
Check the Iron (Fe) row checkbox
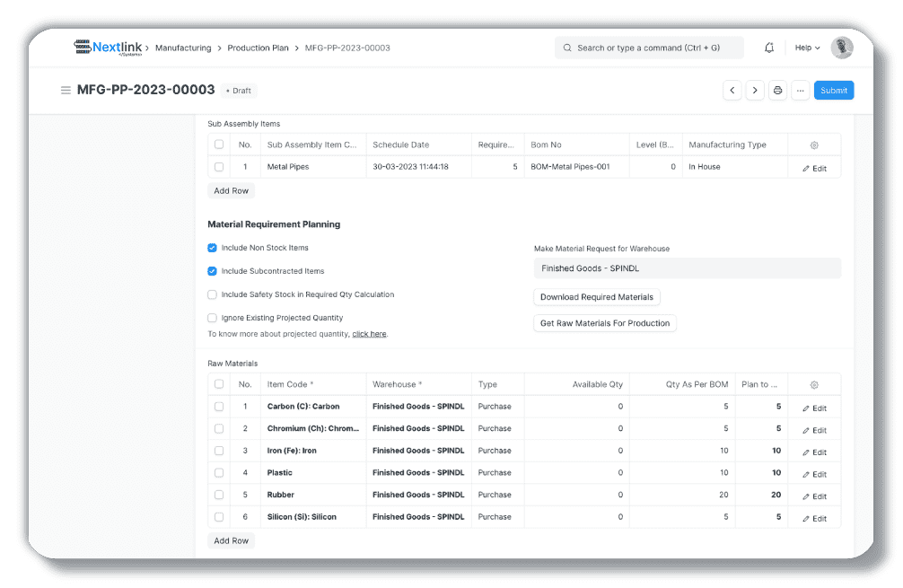click(x=219, y=451)
